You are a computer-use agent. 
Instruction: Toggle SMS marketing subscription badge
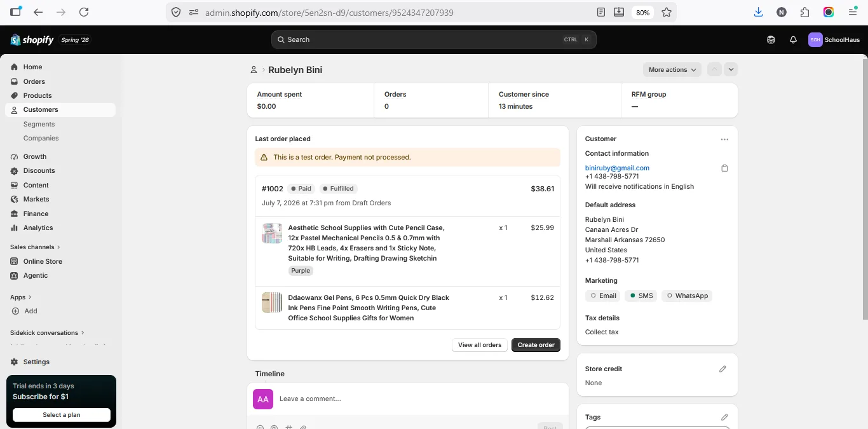pos(641,296)
